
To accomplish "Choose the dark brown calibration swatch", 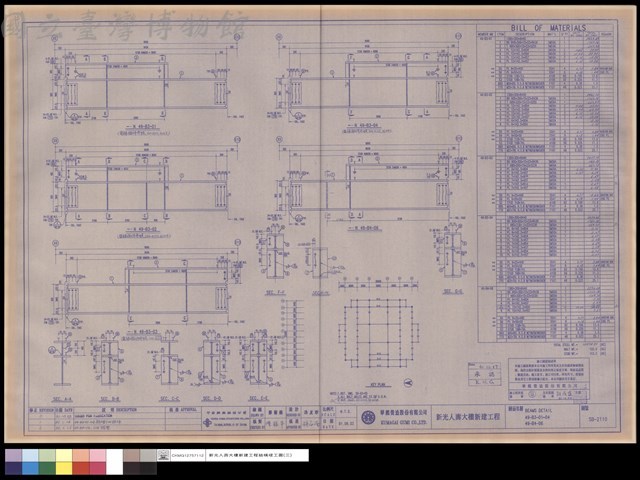I will coord(131,468).
